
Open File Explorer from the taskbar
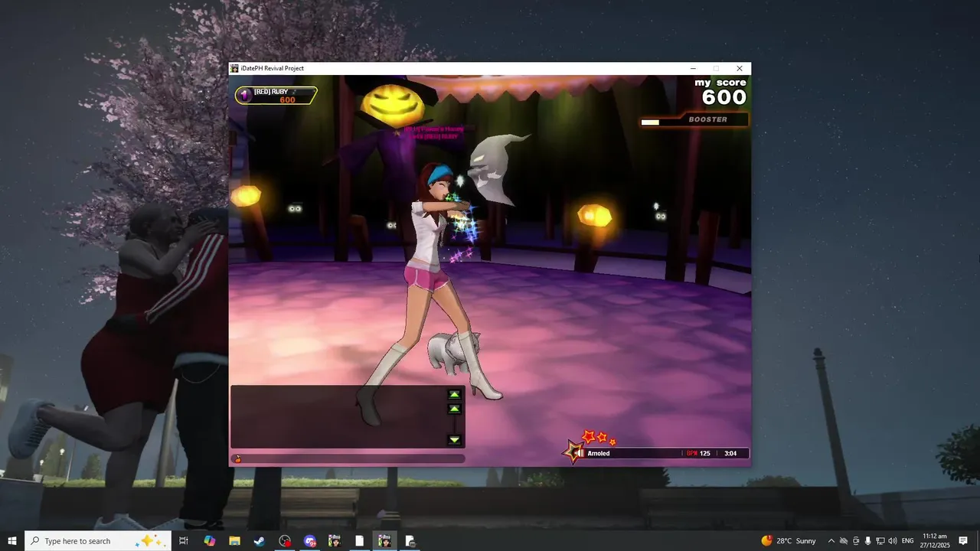coord(234,540)
